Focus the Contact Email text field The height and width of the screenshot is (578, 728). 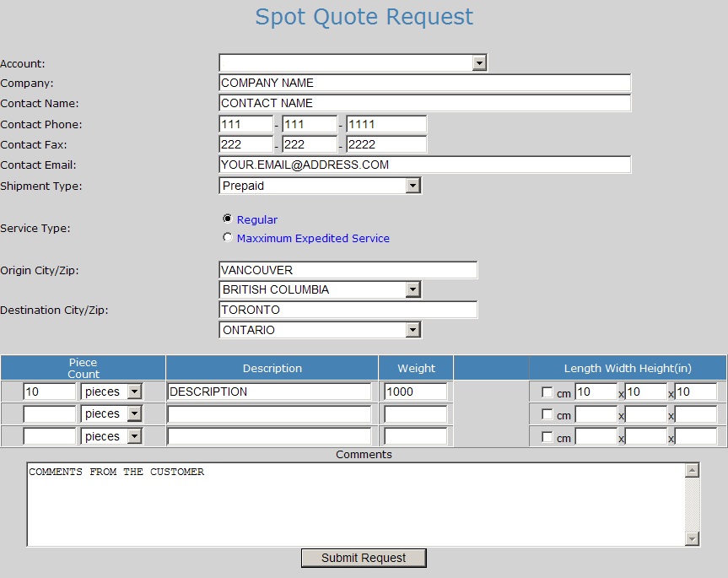coord(424,165)
